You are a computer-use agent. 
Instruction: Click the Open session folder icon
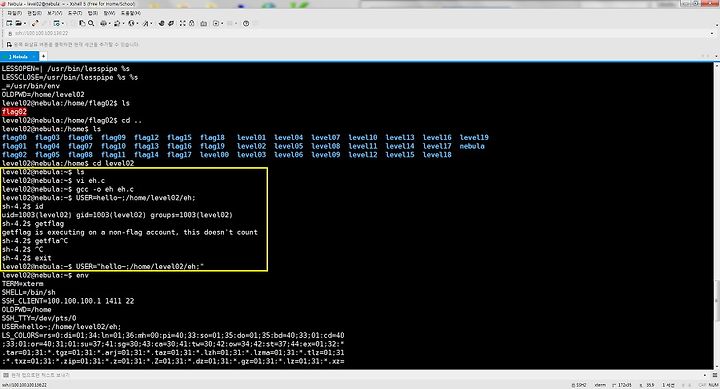[18, 23]
